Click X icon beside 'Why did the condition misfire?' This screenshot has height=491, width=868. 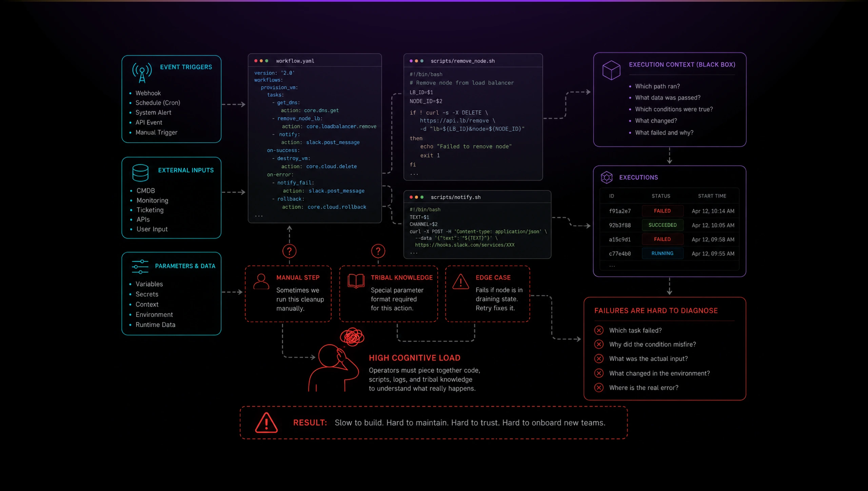[x=599, y=344]
